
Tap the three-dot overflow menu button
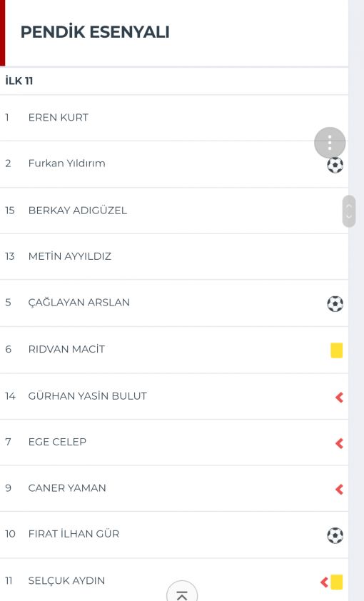coord(330,143)
